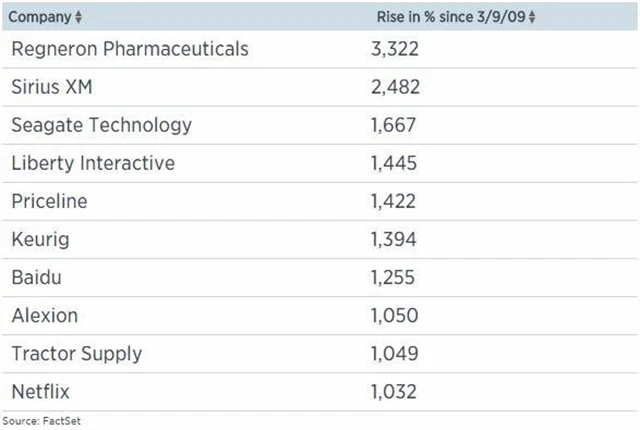Image resolution: width=640 pixels, height=430 pixels.
Task: Click sort arrows beside Rise in % header
Action: tap(532, 18)
